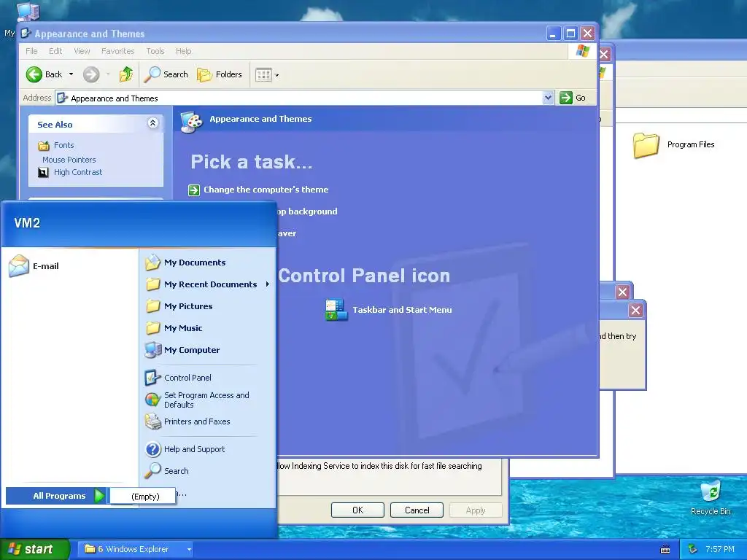The width and height of the screenshot is (747, 560).
Task: Open My Documents from start menu
Action: [x=195, y=262]
